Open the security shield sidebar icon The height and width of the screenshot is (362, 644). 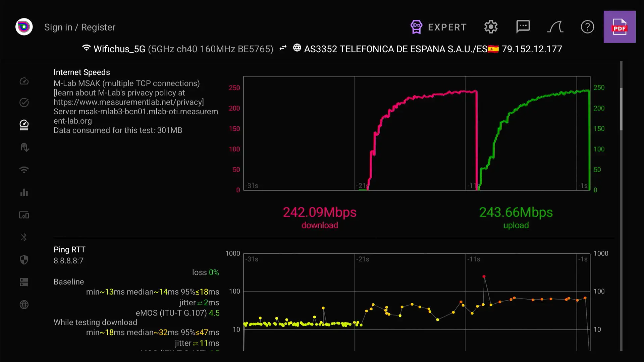coord(24,260)
